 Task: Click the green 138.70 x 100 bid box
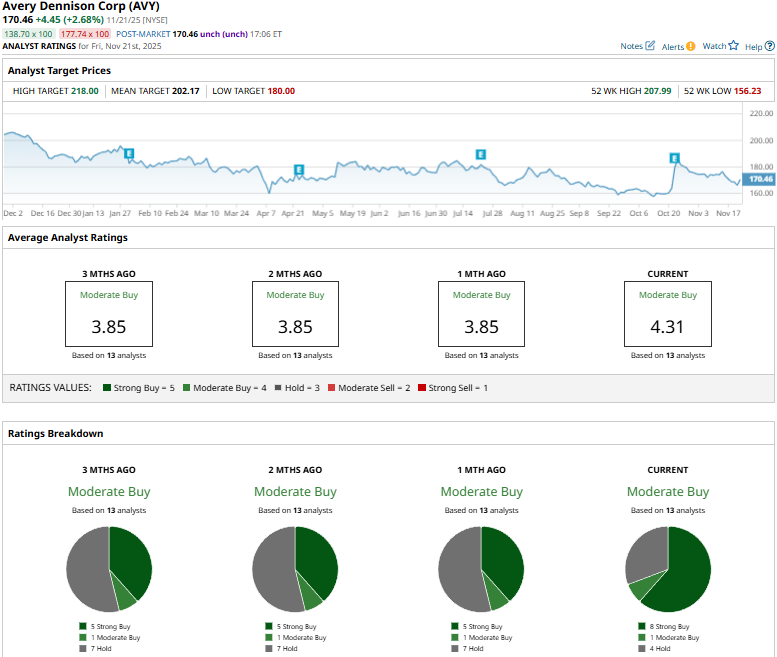(x=31, y=34)
